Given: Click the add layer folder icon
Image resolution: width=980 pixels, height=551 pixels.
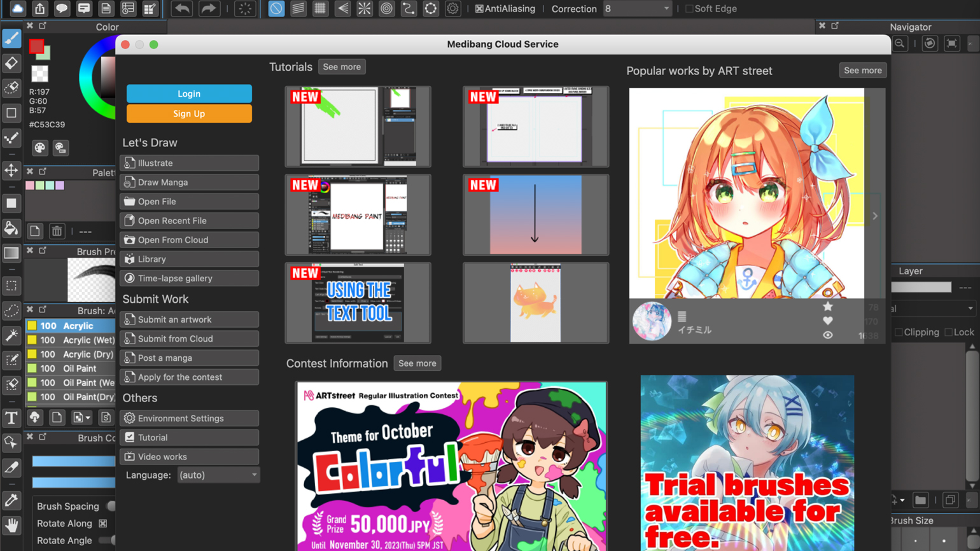Looking at the screenshot, I should (x=920, y=500).
